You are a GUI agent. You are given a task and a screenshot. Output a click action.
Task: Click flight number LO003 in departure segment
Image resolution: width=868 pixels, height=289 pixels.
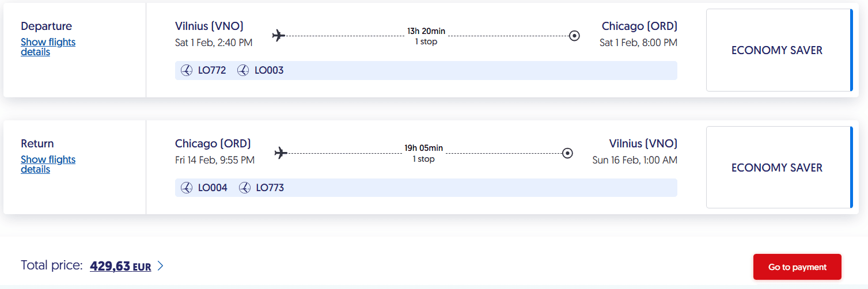tap(269, 70)
